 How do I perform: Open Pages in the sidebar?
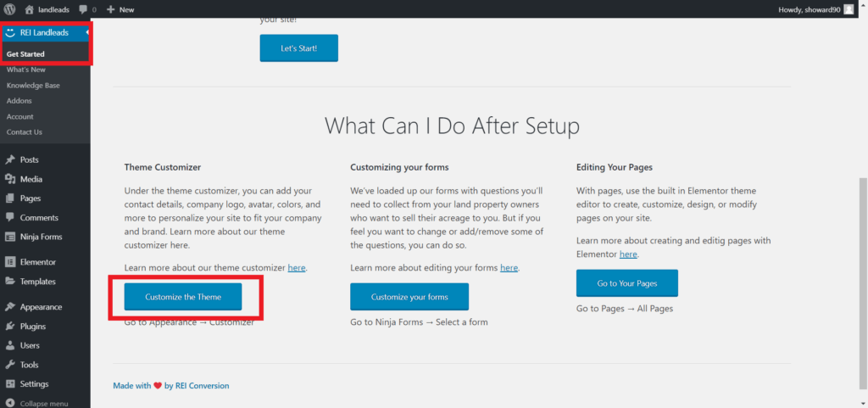point(31,198)
